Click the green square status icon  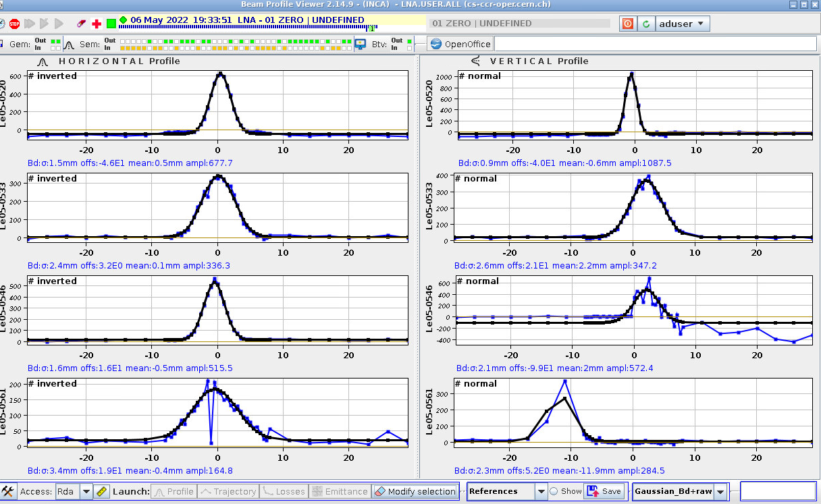pos(111,24)
